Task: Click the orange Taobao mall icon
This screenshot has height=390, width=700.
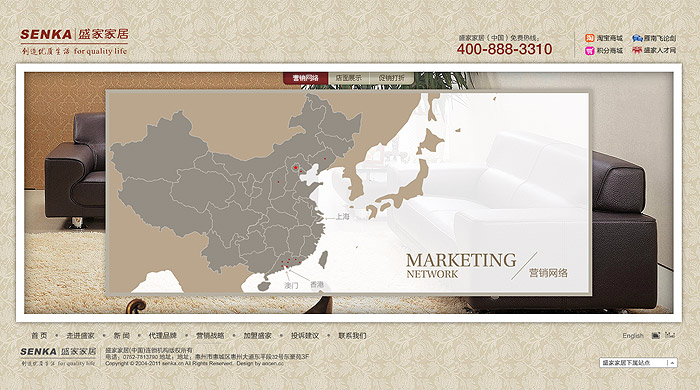Action: click(590, 38)
